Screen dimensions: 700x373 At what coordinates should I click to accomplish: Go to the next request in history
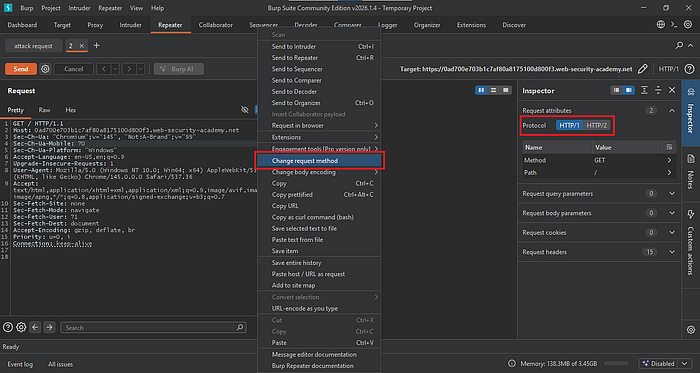coord(129,69)
